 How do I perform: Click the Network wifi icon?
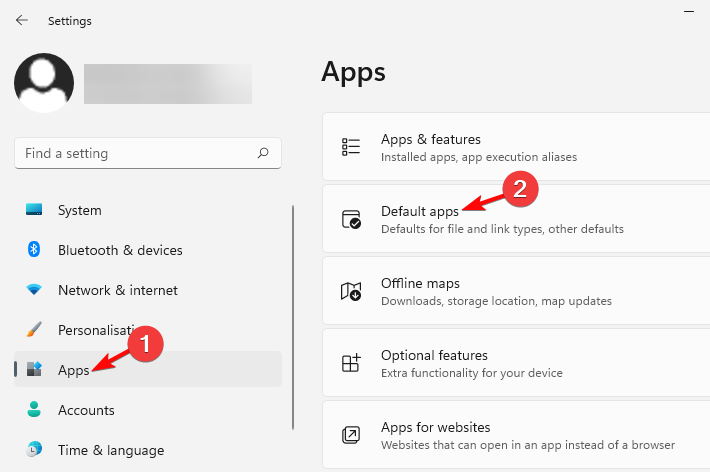(x=34, y=289)
